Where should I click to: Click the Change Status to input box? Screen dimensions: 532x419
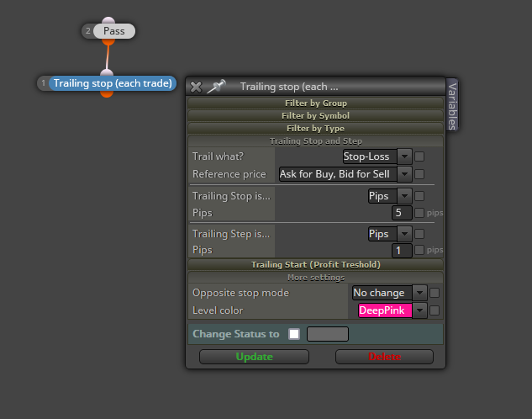[328, 334]
